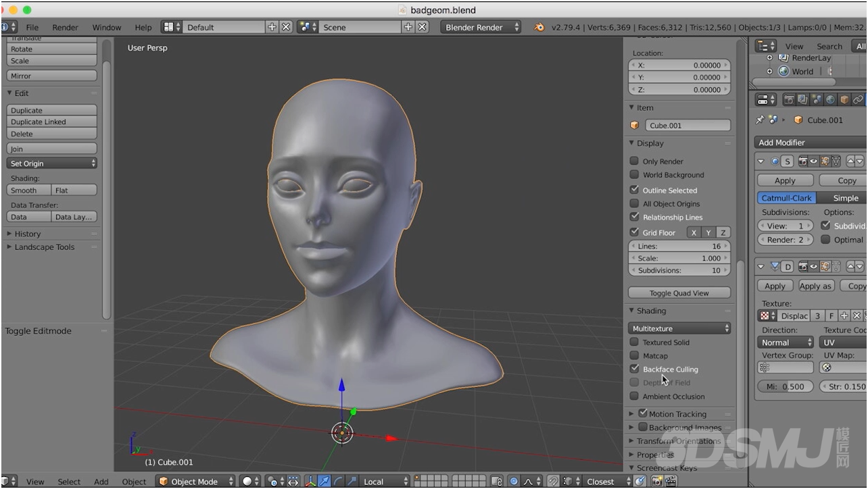
Task: Open the Window menu
Action: pyautogui.click(x=107, y=28)
